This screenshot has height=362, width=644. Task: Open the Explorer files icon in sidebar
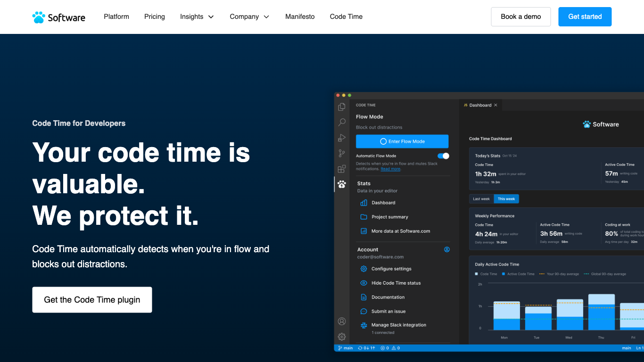click(x=342, y=107)
